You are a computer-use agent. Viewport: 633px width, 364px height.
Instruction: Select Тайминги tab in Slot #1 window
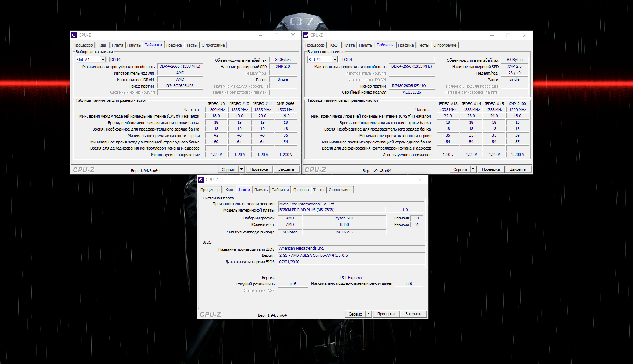153,45
